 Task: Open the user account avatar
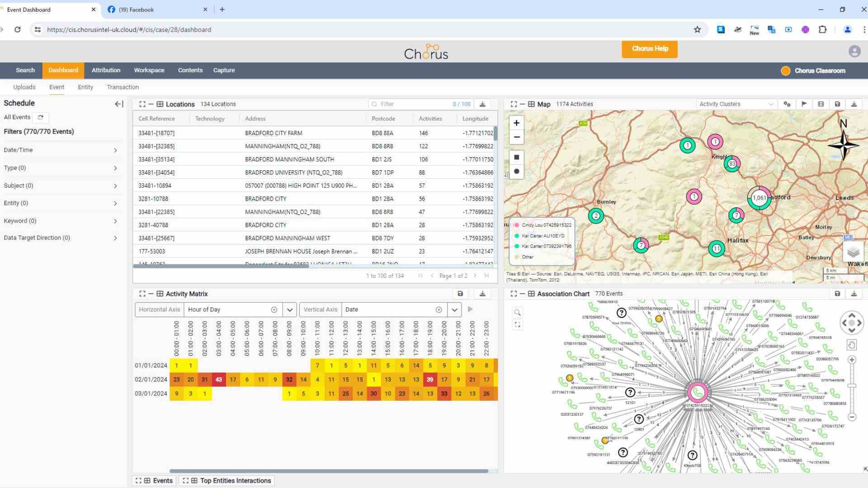tap(854, 51)
